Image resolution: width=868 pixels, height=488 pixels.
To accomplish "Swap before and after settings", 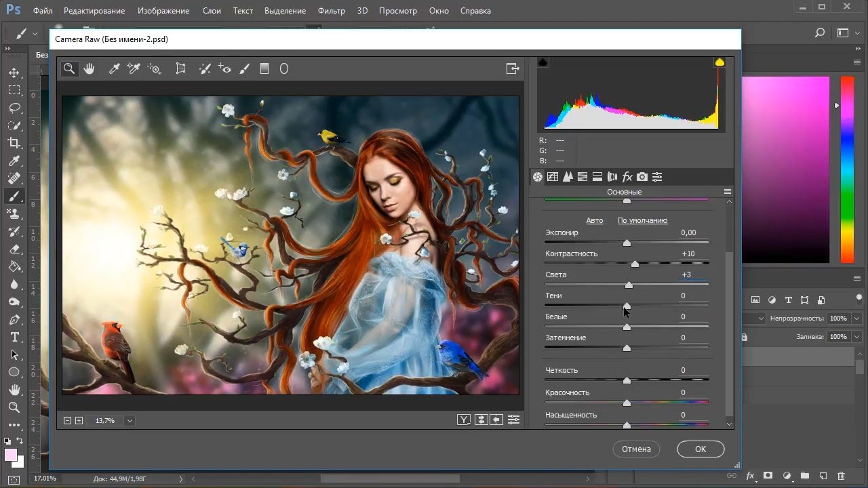I will (x=481, y=420).
